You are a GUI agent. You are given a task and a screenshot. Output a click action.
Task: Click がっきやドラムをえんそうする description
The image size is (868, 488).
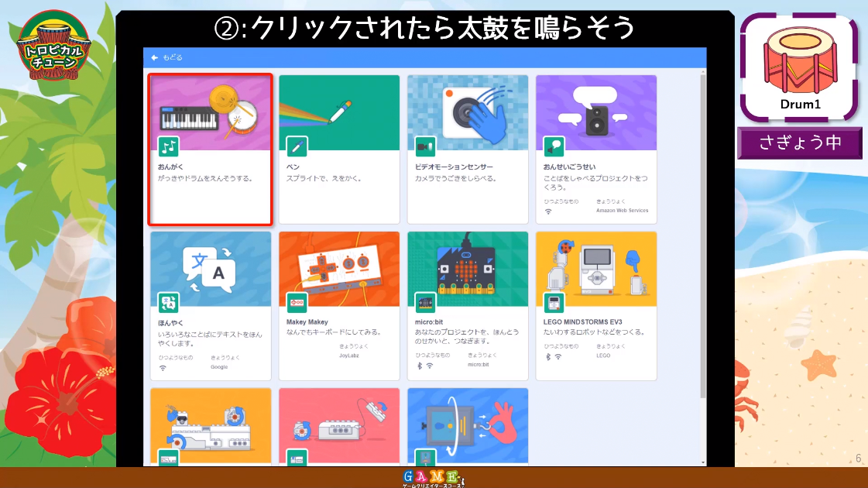click(x=205, y=178)
